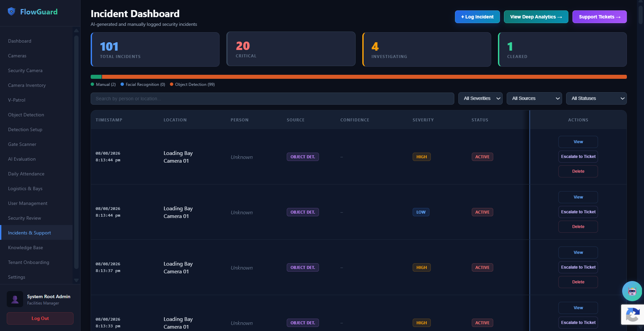Open the All Sources dropdown
644x331 pixels.
[x=534, y=99]
